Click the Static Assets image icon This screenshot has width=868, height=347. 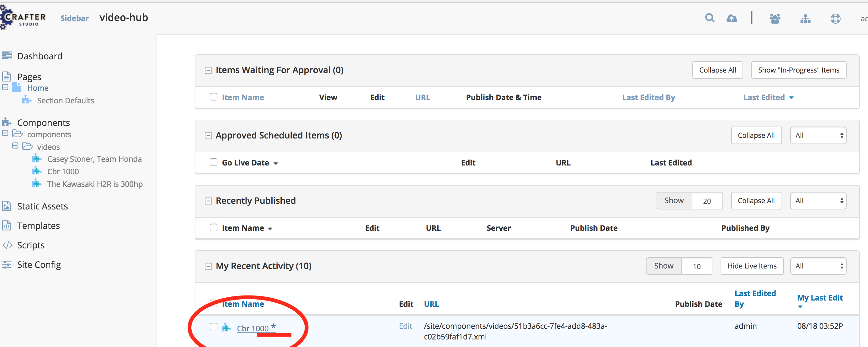point(7,206)
